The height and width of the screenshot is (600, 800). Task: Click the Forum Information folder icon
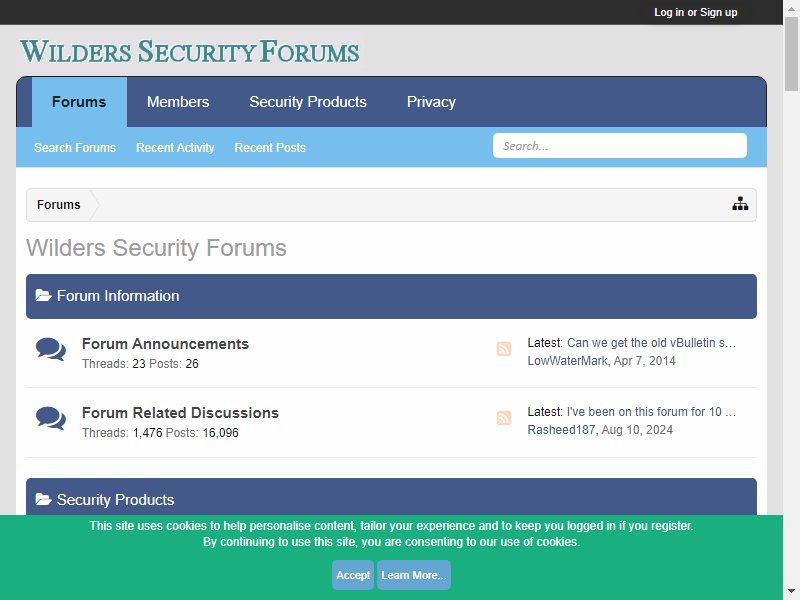tap(43, 295)
